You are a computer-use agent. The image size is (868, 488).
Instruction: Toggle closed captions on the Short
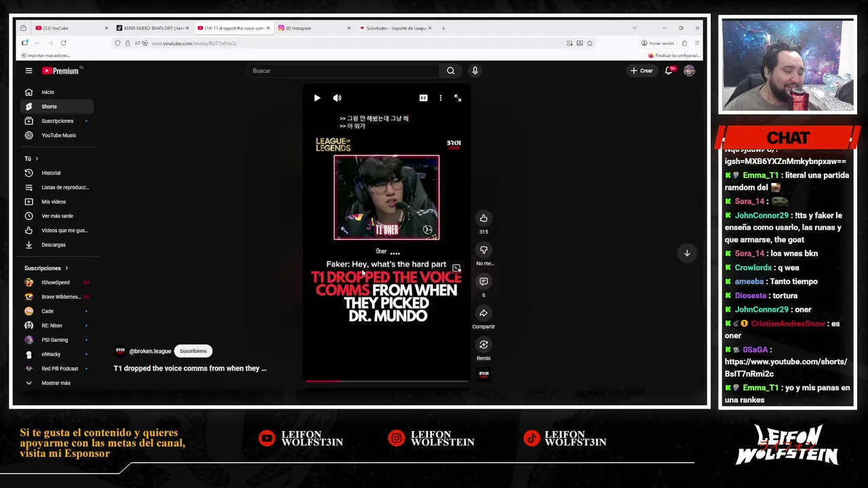pyautogui.click(x=423, y=98)
